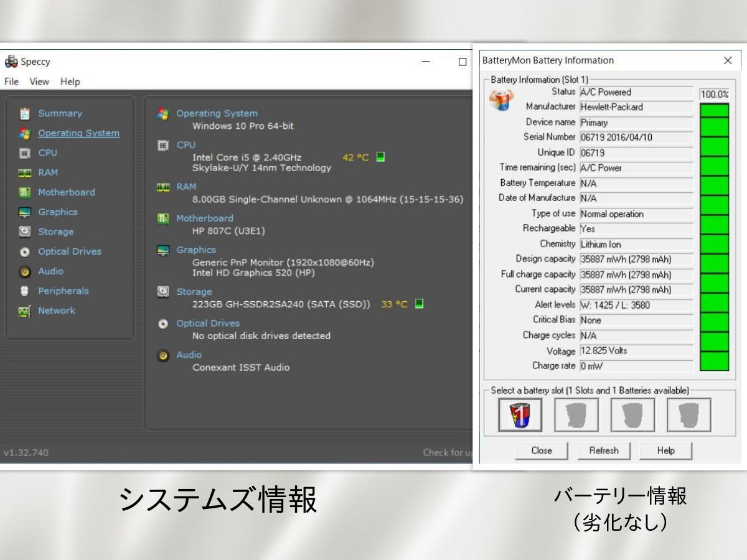Go to Motherboard section in sidebar
Image resolution: width=747 pixels, height=560 pixels.
coord(67,192)
